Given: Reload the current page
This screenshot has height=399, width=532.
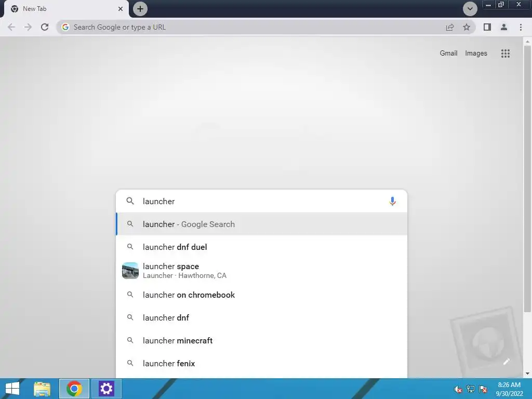Looking at the screenshot, I should pos(45,27).
